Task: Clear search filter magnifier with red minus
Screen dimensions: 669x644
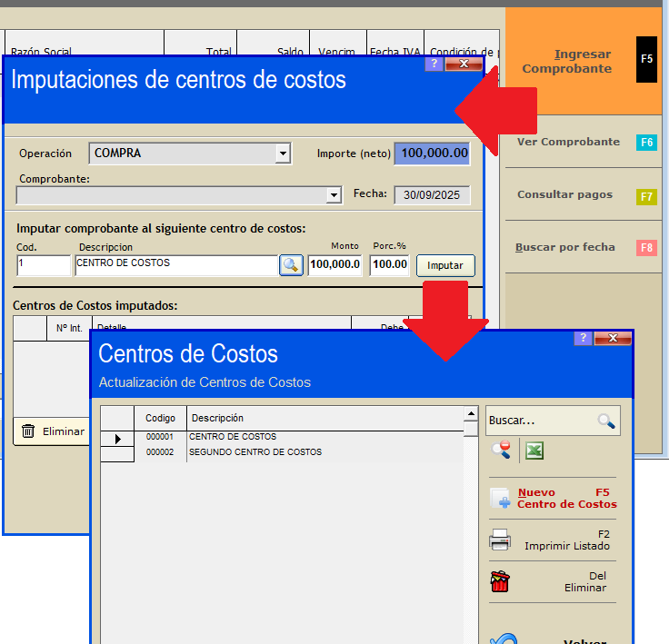Action: [x=501, y=450]
